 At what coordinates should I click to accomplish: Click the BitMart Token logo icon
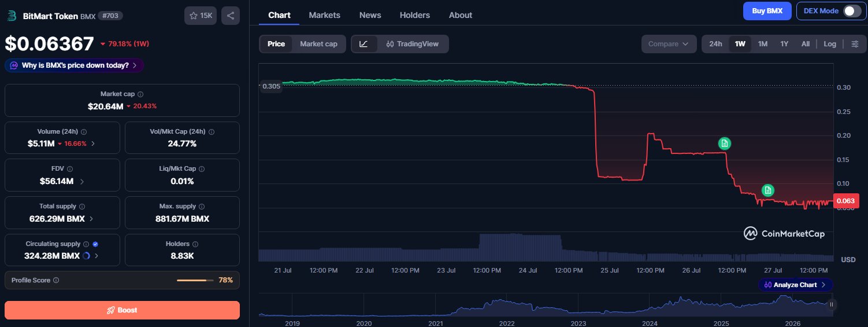click(x=12, y=16)
